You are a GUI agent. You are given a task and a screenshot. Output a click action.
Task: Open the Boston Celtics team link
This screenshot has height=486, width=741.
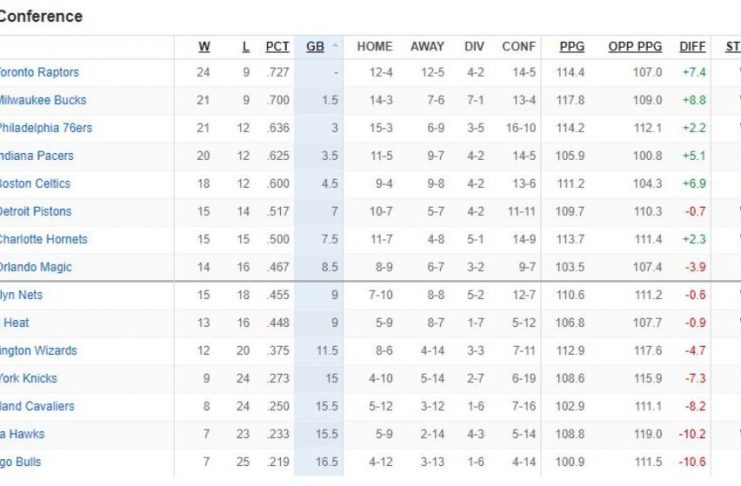(x=36, y=184)
